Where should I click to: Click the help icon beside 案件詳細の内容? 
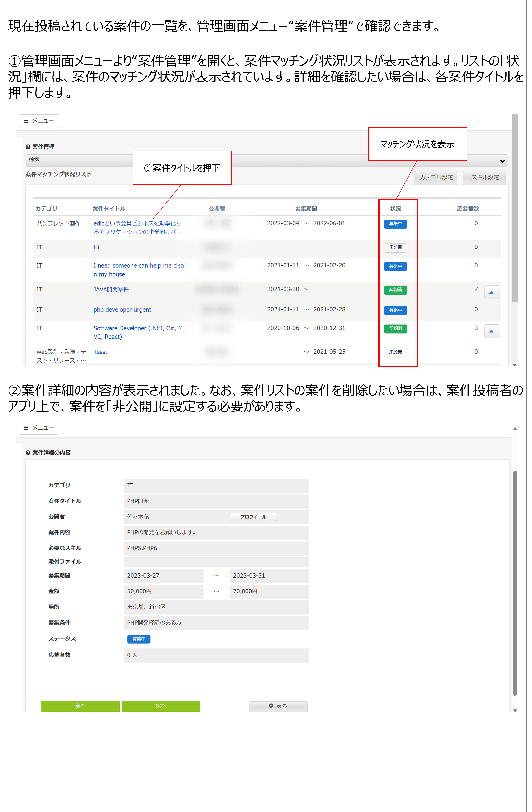pos(28,453)
